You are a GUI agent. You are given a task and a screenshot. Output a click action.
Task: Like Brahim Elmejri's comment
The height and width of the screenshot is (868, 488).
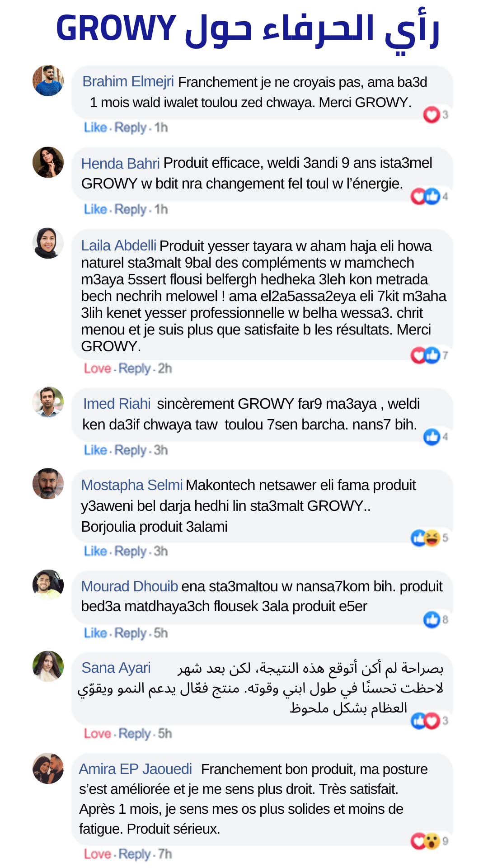point(95,127)
